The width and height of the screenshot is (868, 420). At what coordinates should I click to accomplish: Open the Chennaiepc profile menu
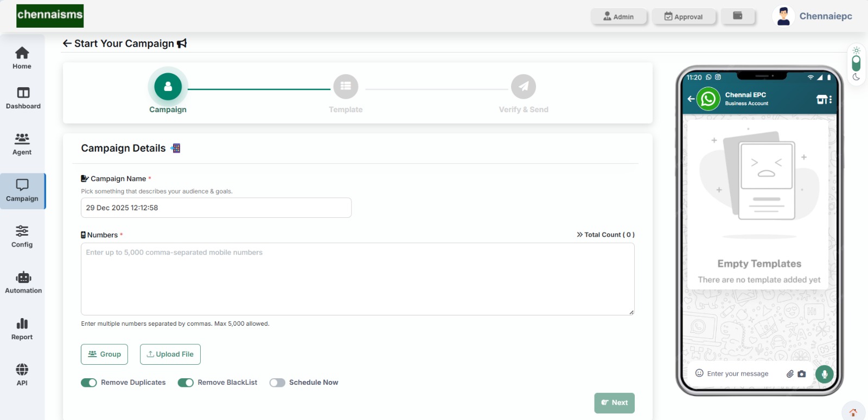point(813,16)
